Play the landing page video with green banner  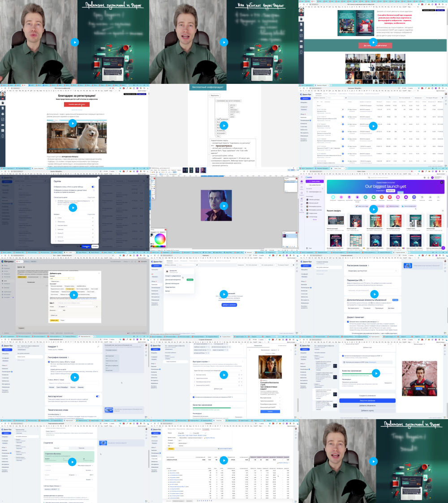pyautogui.click(x=373, y=42)
